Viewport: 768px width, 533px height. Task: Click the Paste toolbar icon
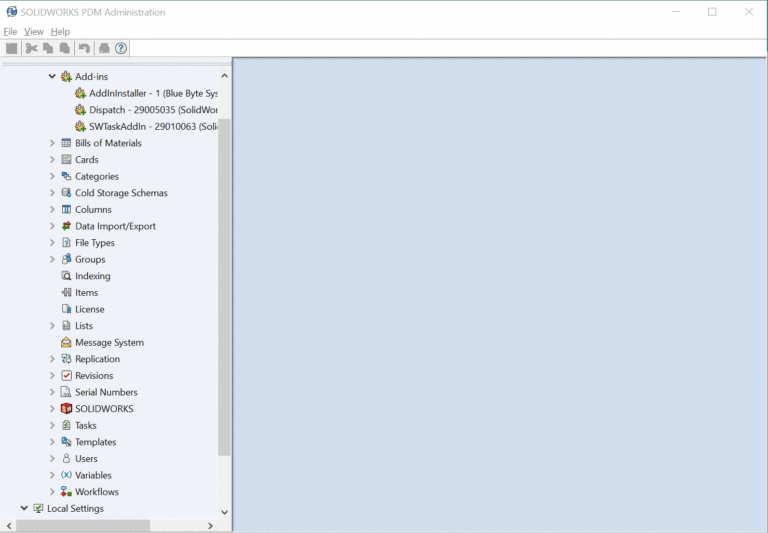(x=65, y=48)
